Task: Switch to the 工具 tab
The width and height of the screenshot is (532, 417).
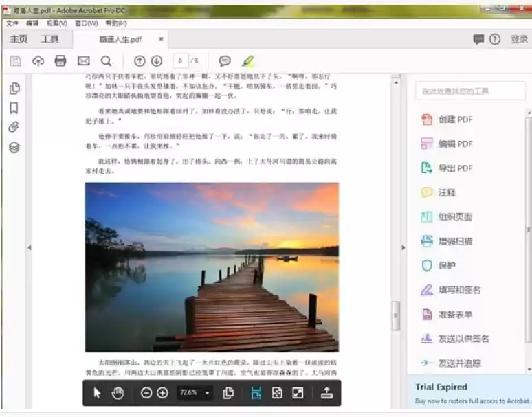Action: [50, 39]
